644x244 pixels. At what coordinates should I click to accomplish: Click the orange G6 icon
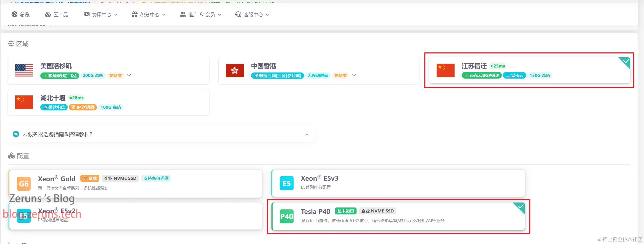point(24,184)
